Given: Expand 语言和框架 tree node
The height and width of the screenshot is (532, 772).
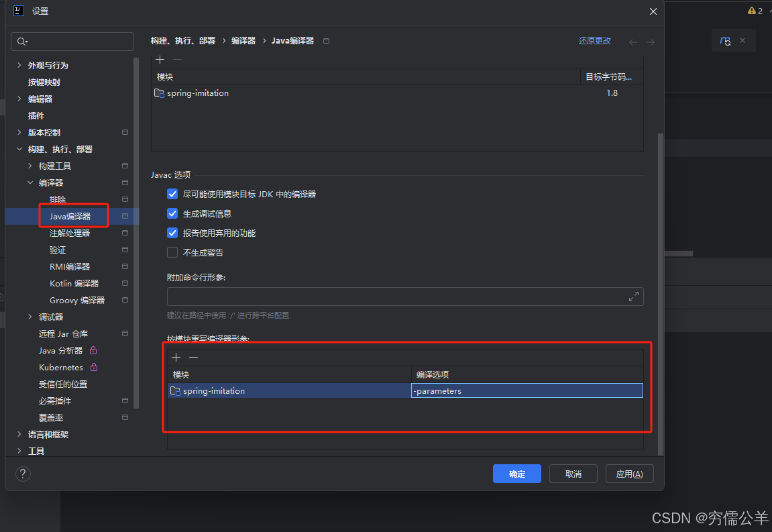Looking at the screenshot, I should 19,434.
